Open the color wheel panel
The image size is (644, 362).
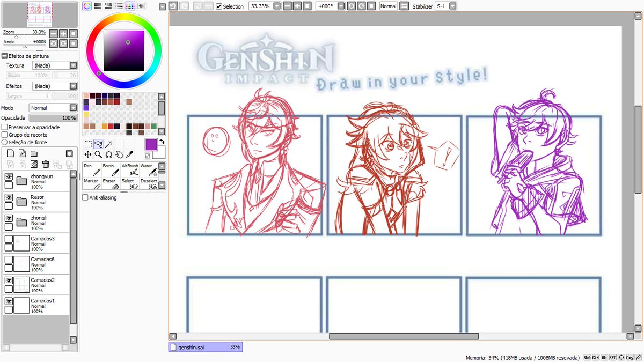87,6
